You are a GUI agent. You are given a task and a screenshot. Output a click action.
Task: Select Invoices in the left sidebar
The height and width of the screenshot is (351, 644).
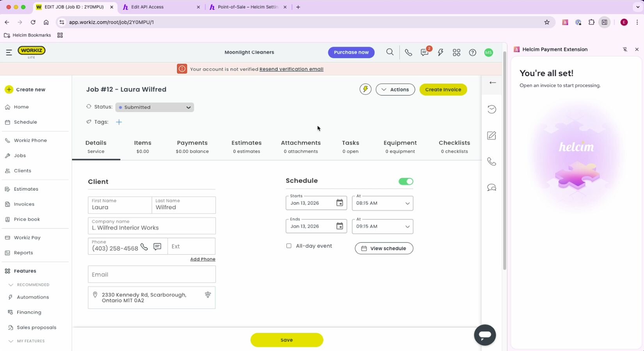[x=24, y=204]
